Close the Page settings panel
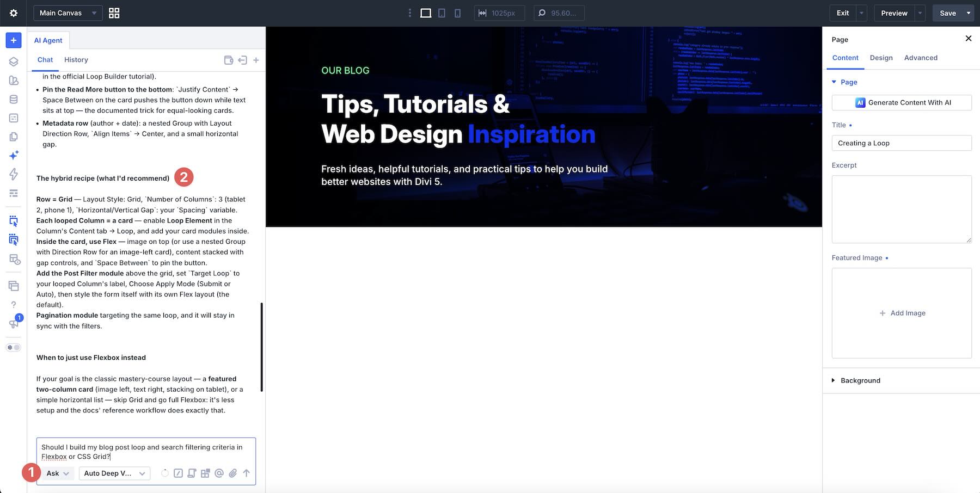 [x=968, y=38]
